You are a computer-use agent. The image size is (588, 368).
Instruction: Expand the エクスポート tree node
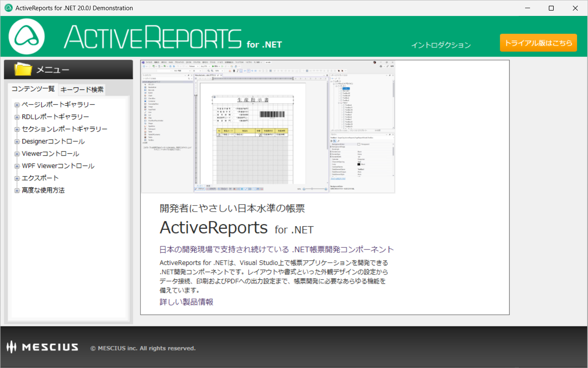coord(17,178)
